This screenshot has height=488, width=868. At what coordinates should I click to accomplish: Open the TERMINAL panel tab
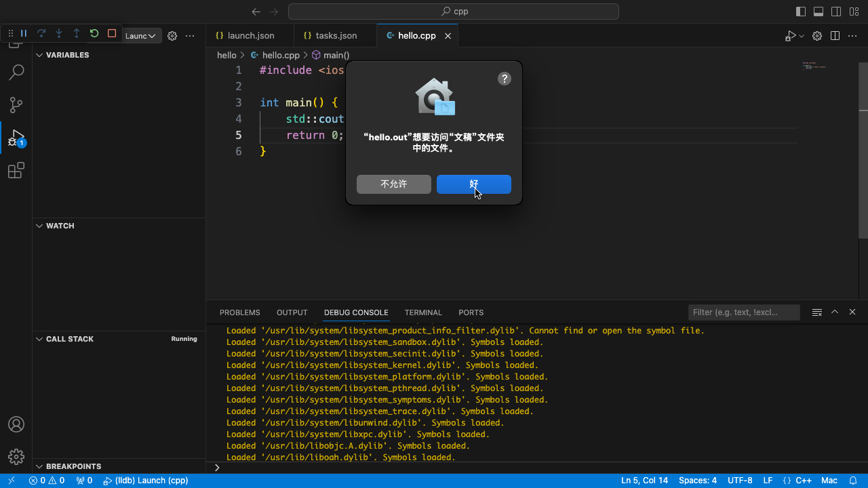423,312
